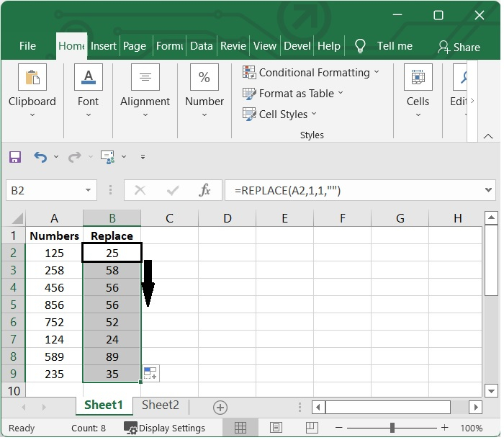Viewport: 504px width, 440px height.
Task: Click the Tell me lightbulb icon
Action: coord(360,45)
